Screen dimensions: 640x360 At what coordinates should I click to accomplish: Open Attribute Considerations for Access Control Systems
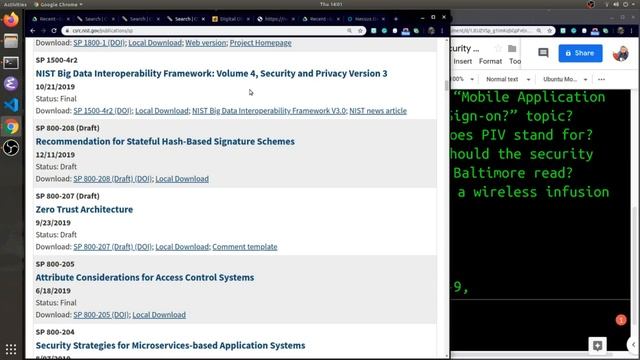(144, 278)
